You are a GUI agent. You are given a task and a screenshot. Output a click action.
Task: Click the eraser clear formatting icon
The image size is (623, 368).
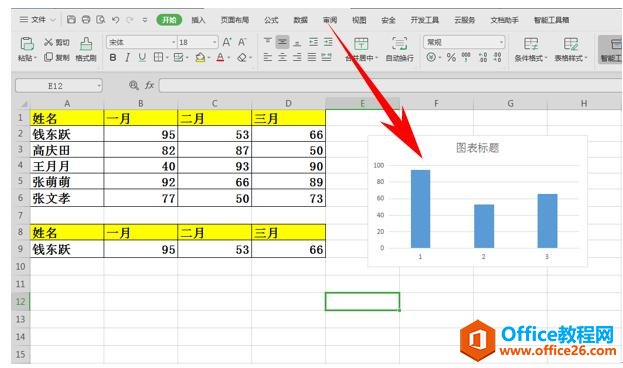point(242,58)
